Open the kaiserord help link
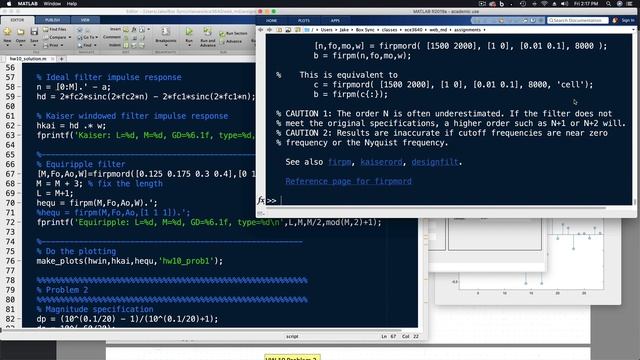The image size is (640, 360). tap(381, 162)
